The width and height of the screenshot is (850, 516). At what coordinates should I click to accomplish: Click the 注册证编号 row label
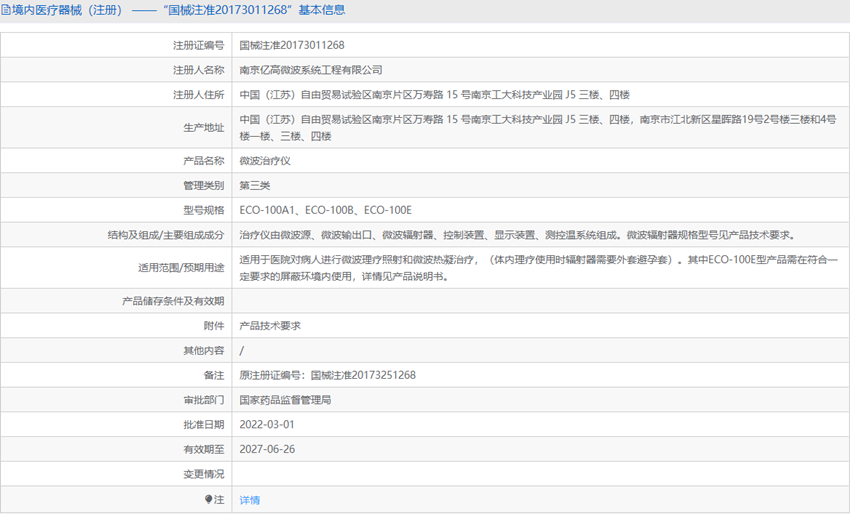[x=198, y=46]
